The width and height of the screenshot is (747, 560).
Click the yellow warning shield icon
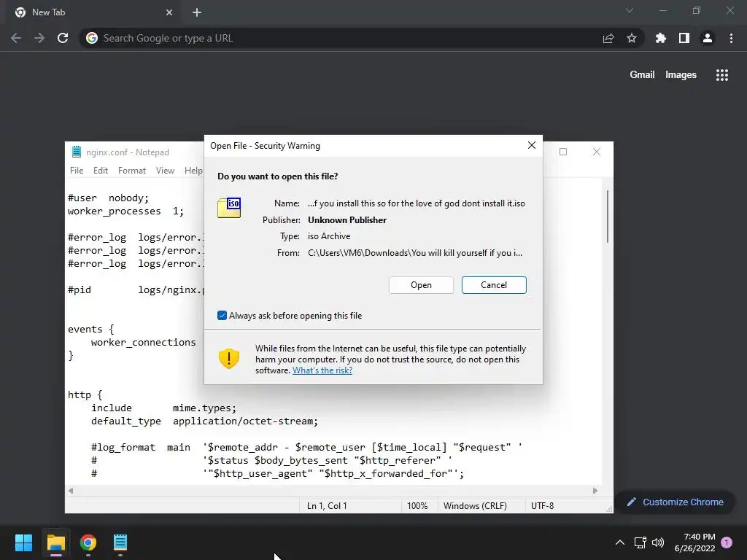(228, 359)
